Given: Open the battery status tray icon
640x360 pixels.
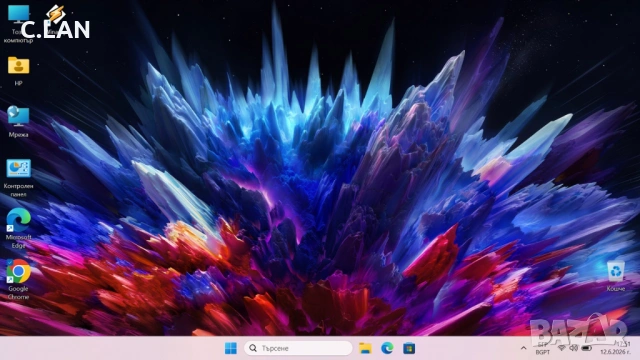Looking at the screenshot, I should pyautogui.click(x=587, y=348).
